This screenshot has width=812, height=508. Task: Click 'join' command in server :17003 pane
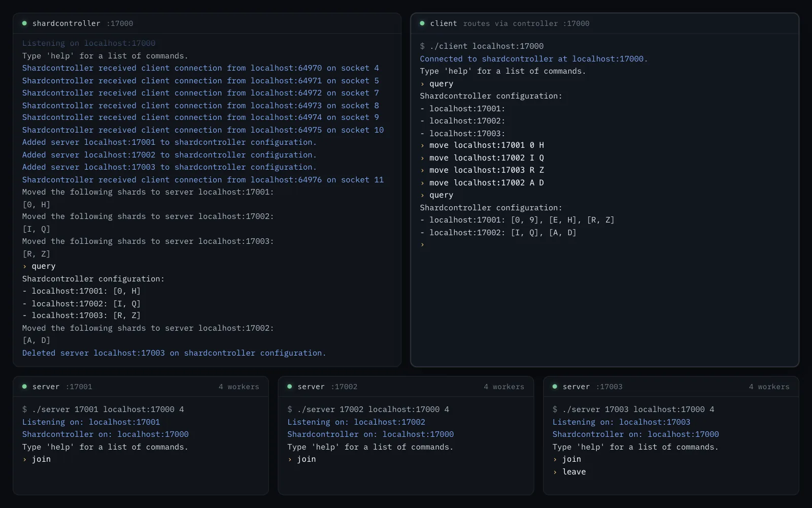pyautogui.click(x=567, y=459)
